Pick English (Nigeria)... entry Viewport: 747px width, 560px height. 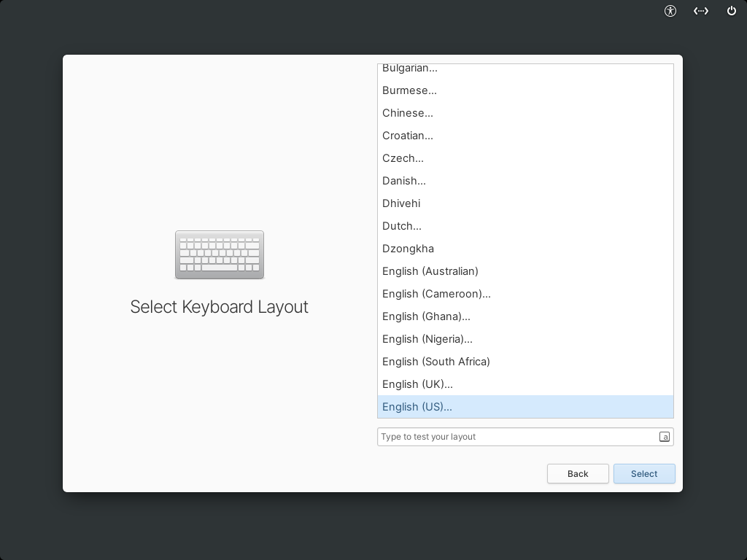525,339
